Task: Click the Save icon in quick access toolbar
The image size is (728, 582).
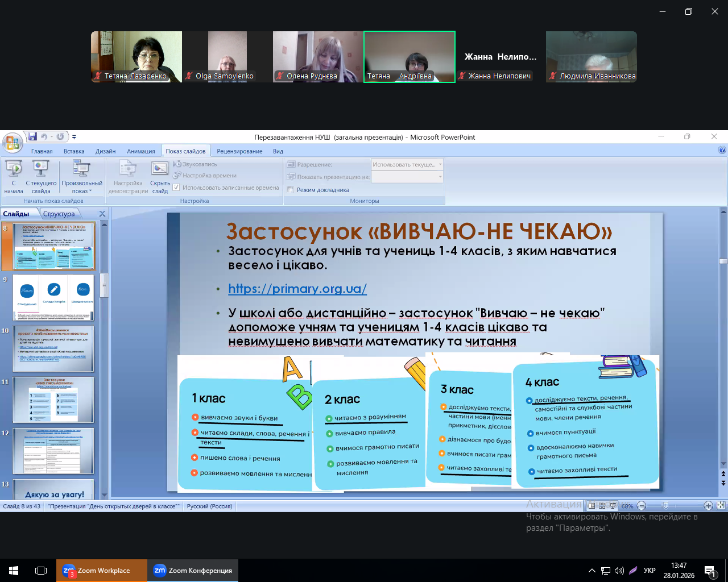Action: click(32, 136)
